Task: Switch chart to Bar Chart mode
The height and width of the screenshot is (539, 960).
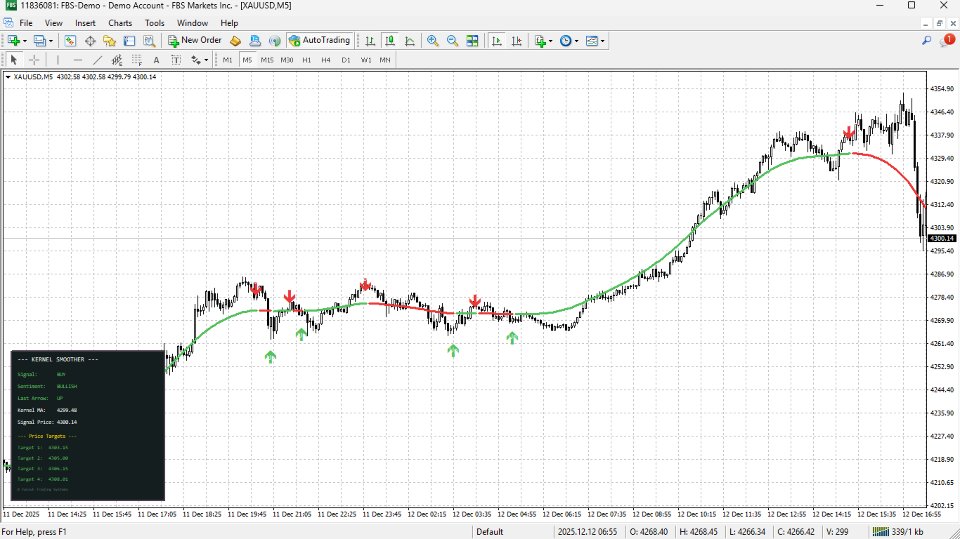Action: [x=370, y=40]
